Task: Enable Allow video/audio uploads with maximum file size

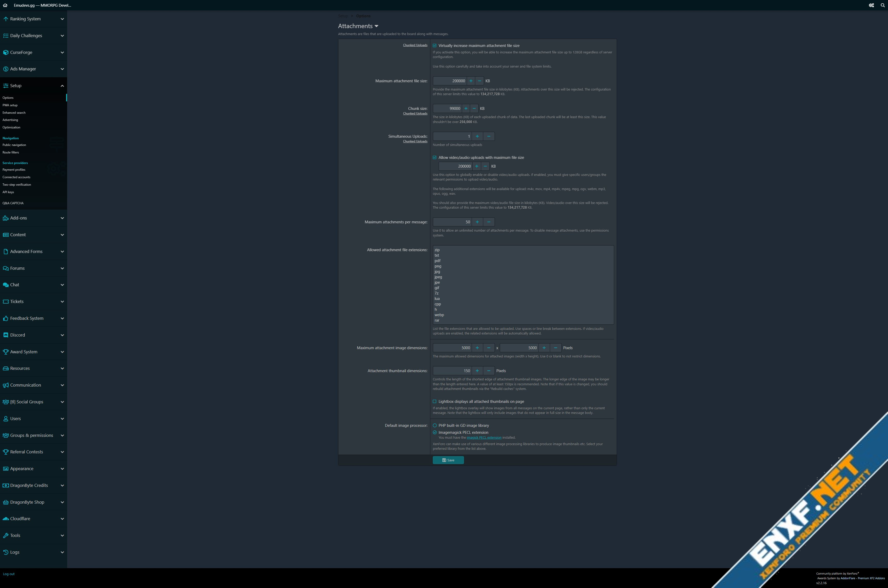Action: pos(435,158)
